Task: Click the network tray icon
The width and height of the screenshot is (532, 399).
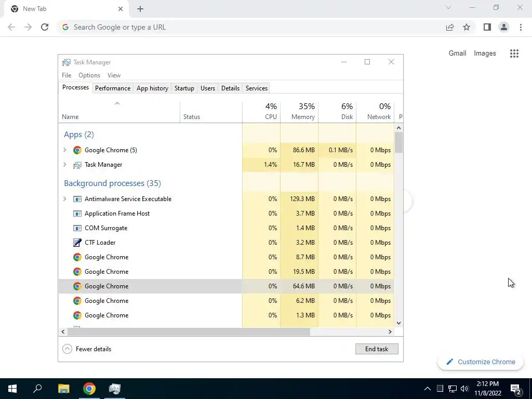Action: pos(453,389)
